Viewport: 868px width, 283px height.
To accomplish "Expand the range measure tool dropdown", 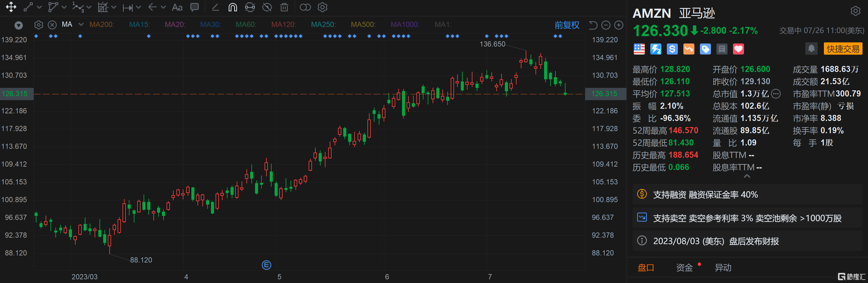I will tap(138, 7).
